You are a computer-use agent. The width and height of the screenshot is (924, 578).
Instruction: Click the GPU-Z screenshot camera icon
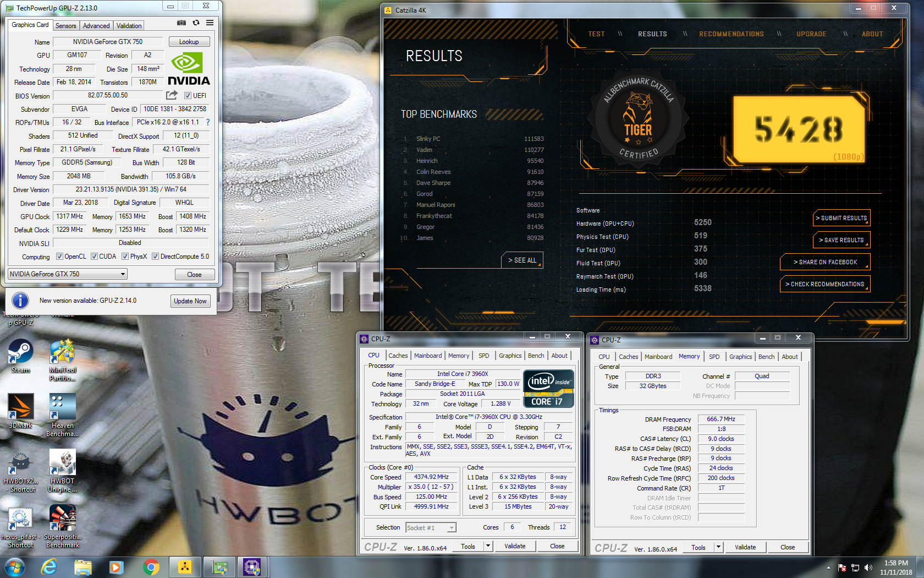point(182,23)
